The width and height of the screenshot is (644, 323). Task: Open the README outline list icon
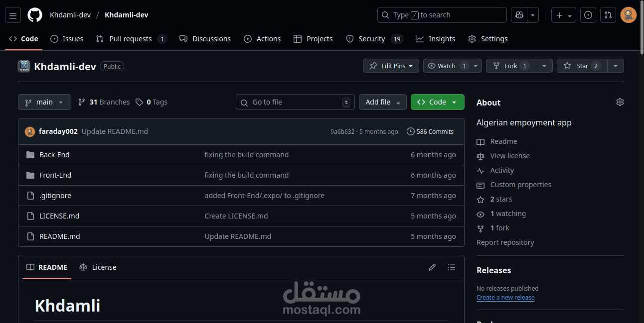[452, 267]
